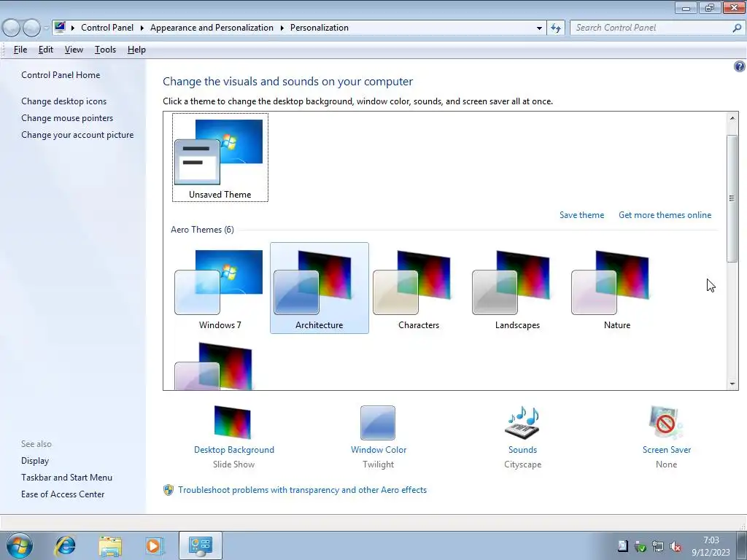Click Change your account picture

[77, 135]
